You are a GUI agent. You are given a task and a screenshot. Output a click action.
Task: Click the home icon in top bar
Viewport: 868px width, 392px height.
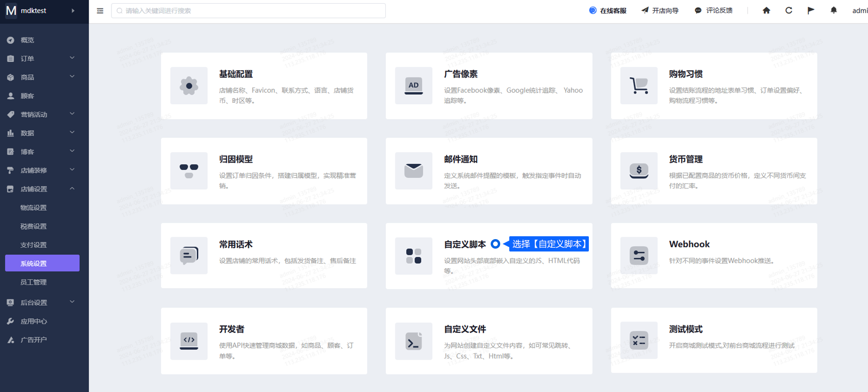pyautogui.click(x=766, y=10)
